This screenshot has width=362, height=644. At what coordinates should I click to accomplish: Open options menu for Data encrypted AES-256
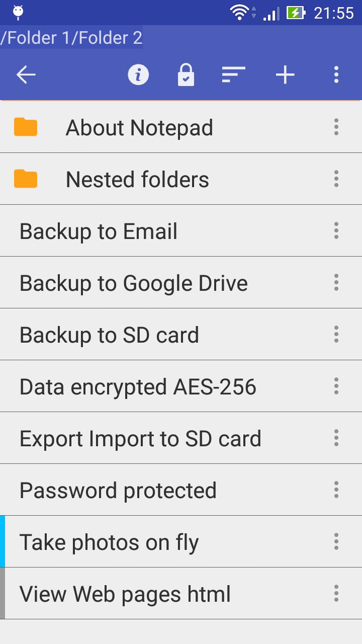point(336,386)
